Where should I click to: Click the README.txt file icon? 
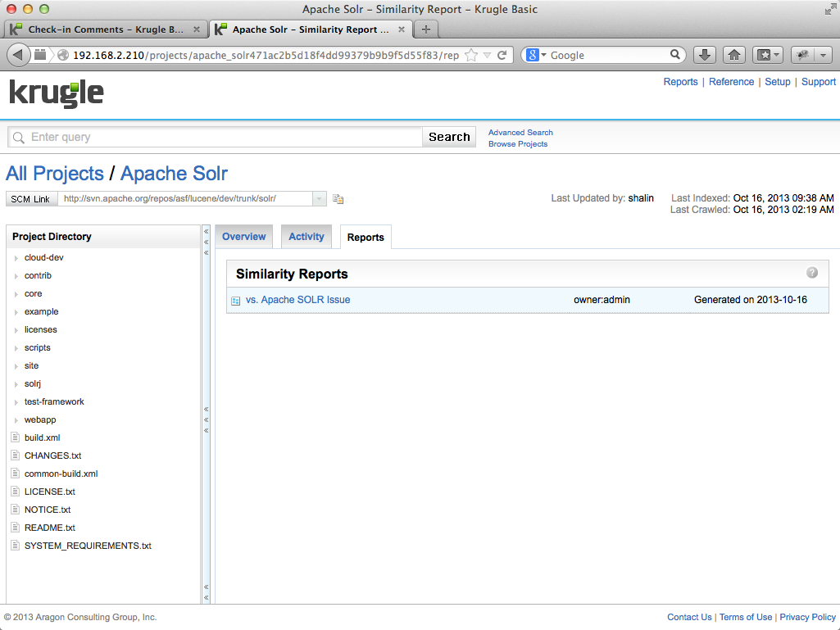[16, 527]
